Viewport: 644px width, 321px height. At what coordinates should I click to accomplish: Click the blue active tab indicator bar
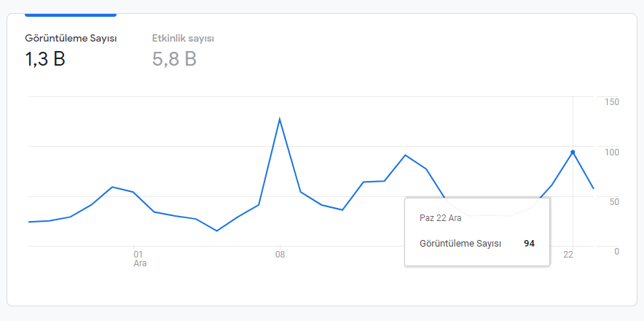71,15
